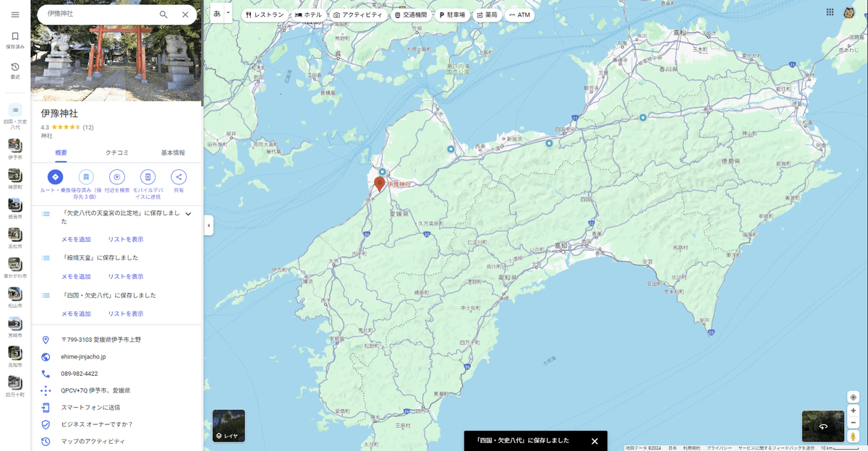Open the 最近 recent history sidebar item
This screenshot has height=451, width=868.
coord(15,70)
